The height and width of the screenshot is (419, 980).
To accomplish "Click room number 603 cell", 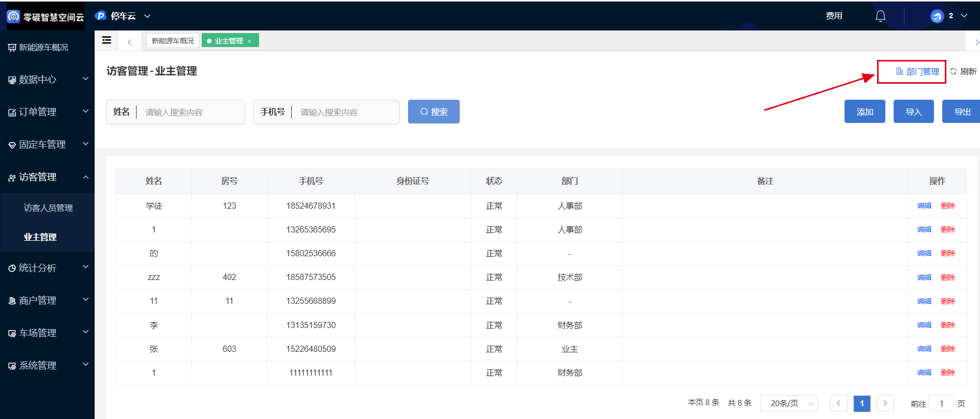I will tap(229, 349).
